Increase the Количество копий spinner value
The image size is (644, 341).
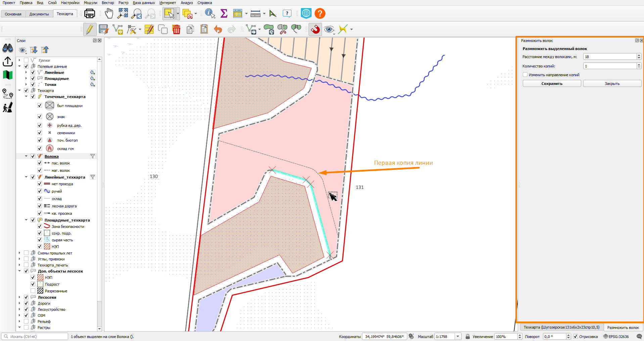tap(639, 64)
